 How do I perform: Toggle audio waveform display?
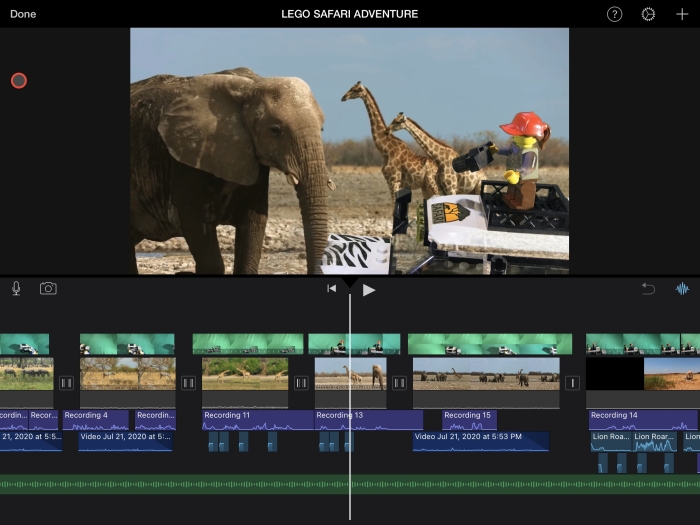tap(682, 289)
